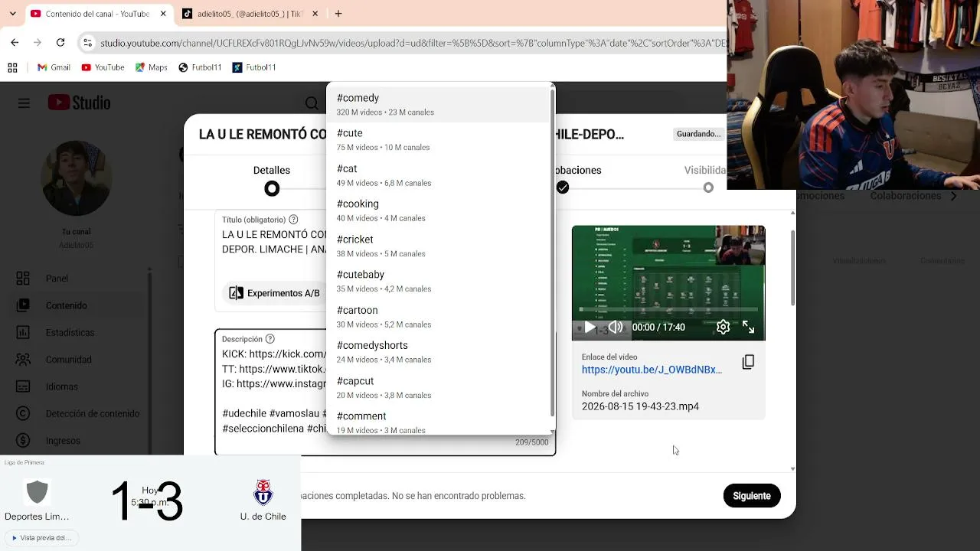Screen dimensions: 980x551
Task: Select the #comment hashtag suggestion
Action: (x=439, y=421)
